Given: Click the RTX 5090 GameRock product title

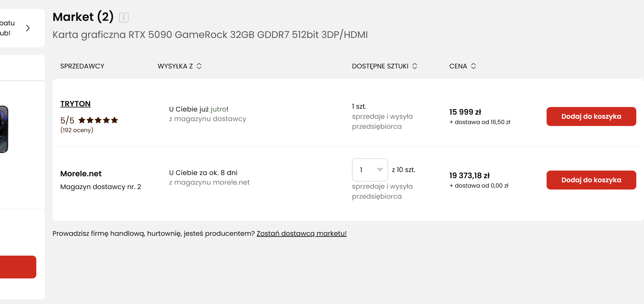Looking at the screenshot, I should [x=210, y=35].
